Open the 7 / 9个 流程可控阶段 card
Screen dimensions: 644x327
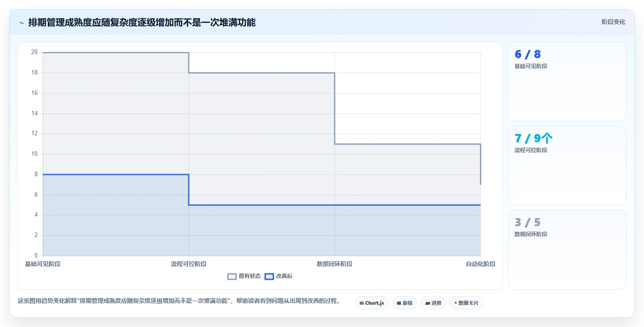pyautogui.click(x=567, y=166)
